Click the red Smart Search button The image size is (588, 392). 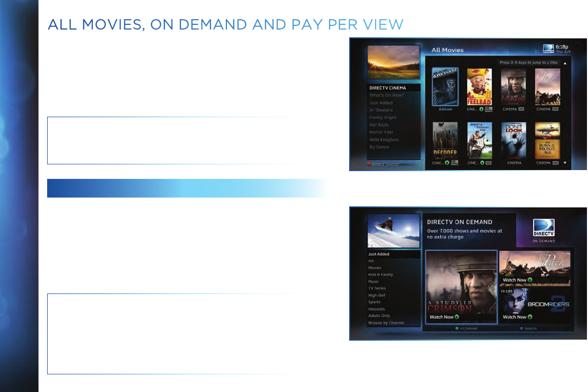pos(383,164)
